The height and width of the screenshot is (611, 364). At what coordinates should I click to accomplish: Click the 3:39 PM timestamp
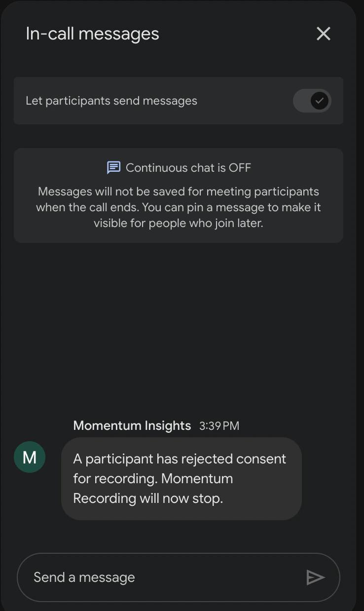tap(219, 425)
